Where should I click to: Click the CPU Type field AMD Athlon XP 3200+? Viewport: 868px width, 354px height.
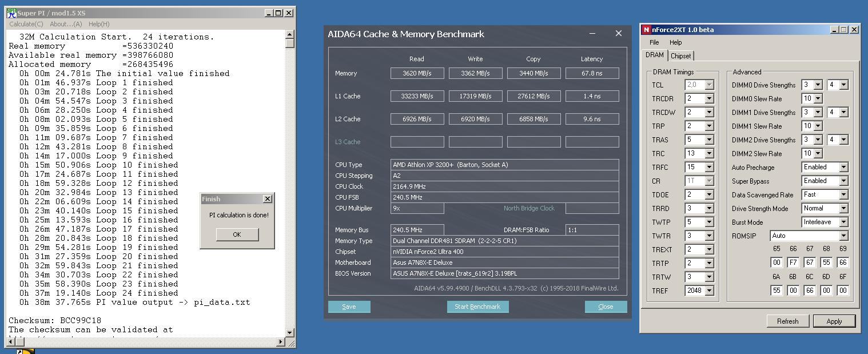(x=504, y=165)
